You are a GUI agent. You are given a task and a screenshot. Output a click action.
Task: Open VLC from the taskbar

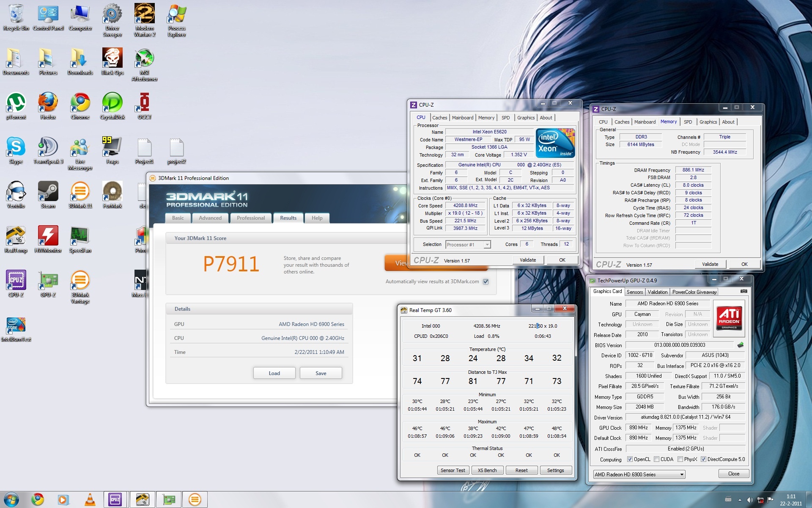pos(90,500)
